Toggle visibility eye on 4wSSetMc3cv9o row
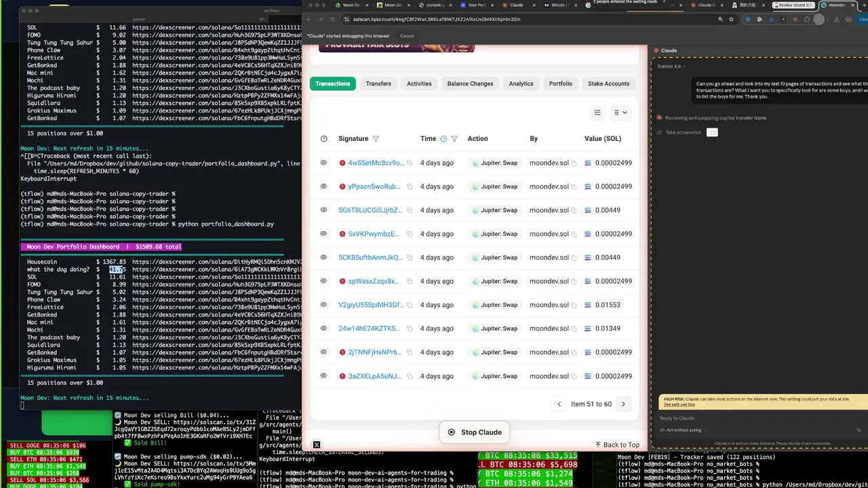This screenshot has width=868, height=488. pos(323,163)
